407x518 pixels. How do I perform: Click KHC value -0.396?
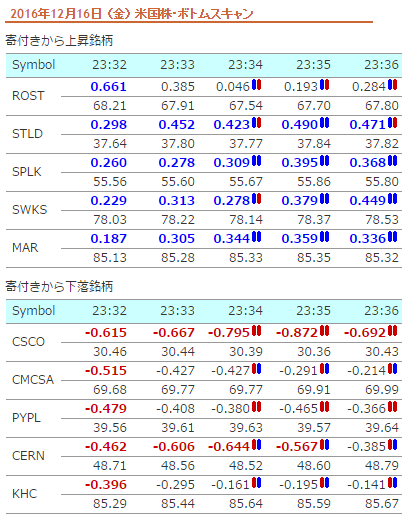[106, 485]
